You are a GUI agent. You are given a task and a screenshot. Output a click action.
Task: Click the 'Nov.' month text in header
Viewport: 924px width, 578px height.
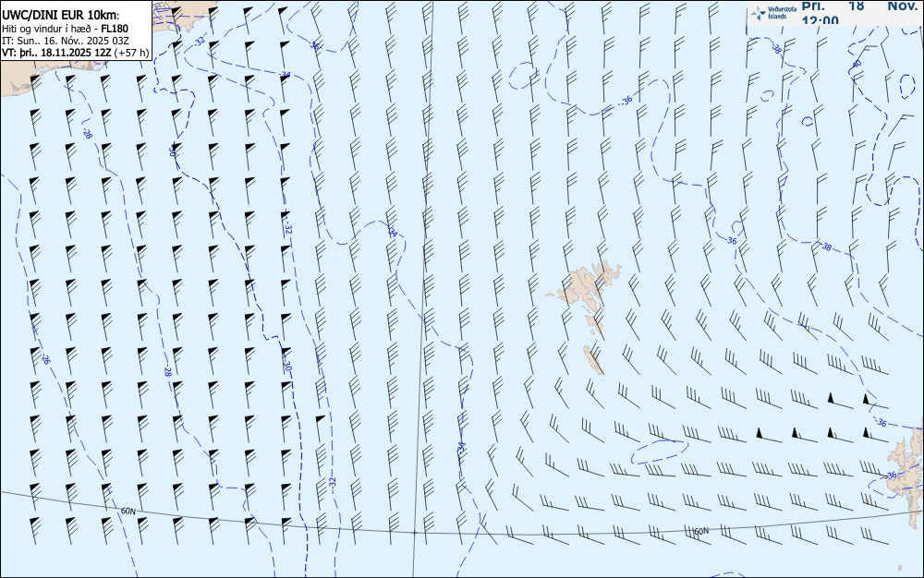pos(903,6)
